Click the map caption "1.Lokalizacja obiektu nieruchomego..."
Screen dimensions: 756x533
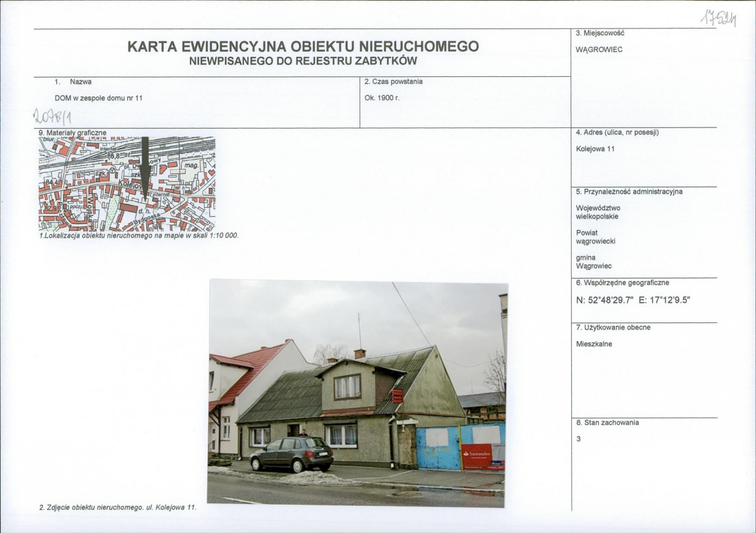click(x=139, y=236)
